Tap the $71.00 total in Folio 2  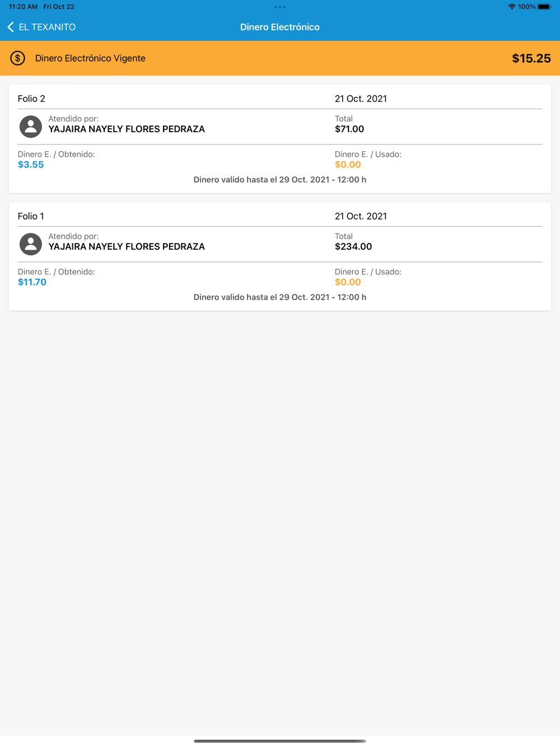tap(349, 129)
